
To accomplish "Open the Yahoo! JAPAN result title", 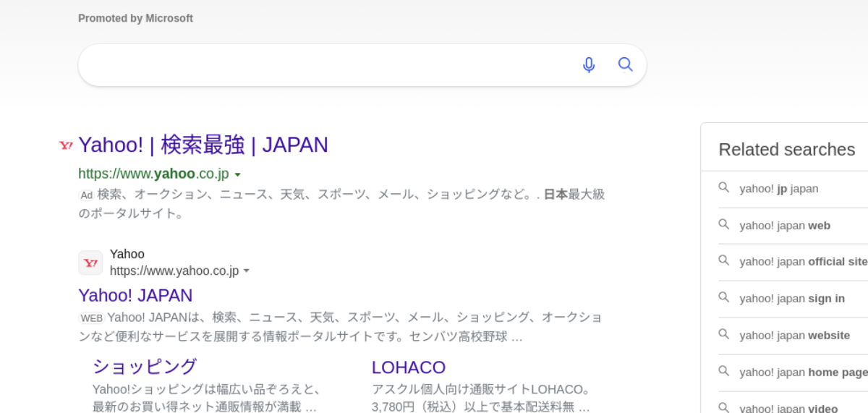I will [x=135, y=295].
